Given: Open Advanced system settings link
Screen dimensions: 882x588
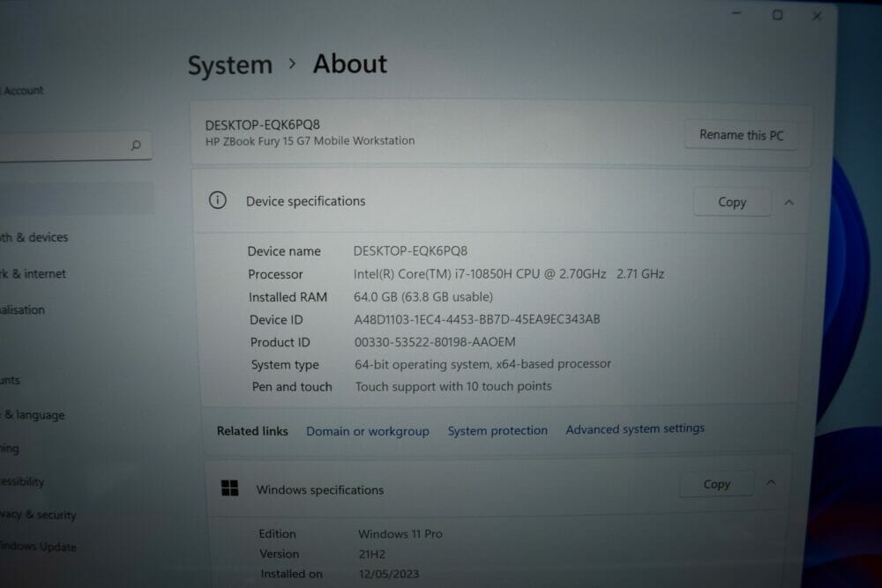Looking at the screenshot, I should point(635,428).
